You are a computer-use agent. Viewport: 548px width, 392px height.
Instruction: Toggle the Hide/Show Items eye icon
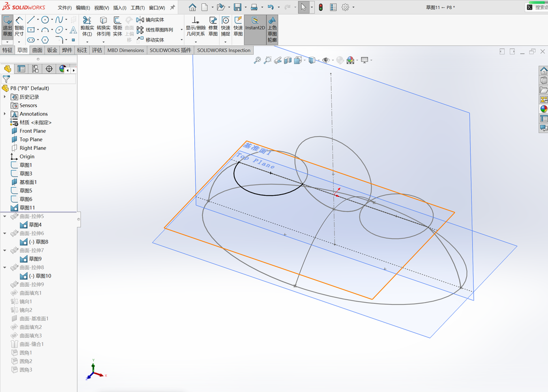[x=326, y=60]
